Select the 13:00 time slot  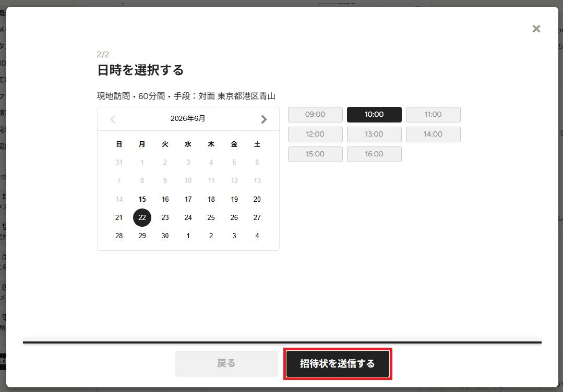[374, 134]
